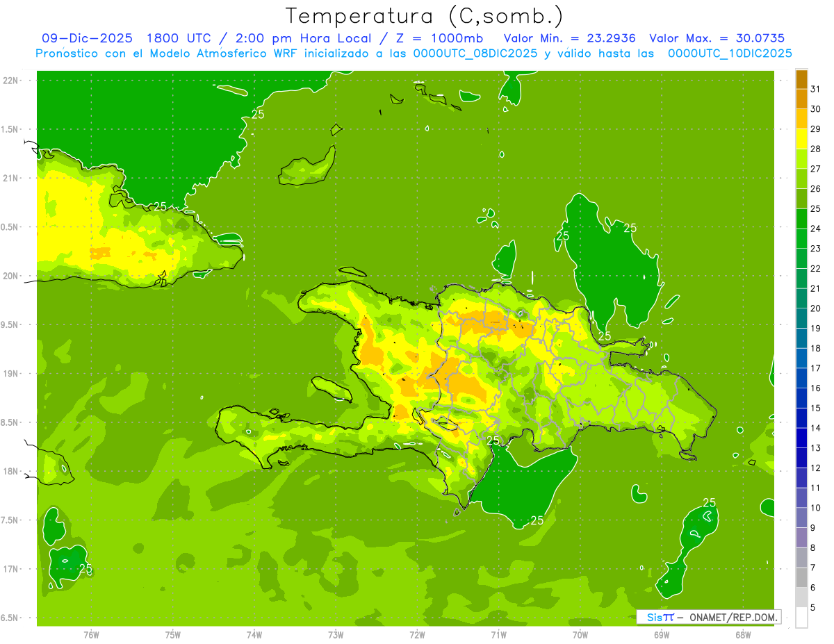The width and height of the screenshot is (834, 644).
Task: Click the '8.5N' latitude tick label
Action: click(x=10, y=422)
